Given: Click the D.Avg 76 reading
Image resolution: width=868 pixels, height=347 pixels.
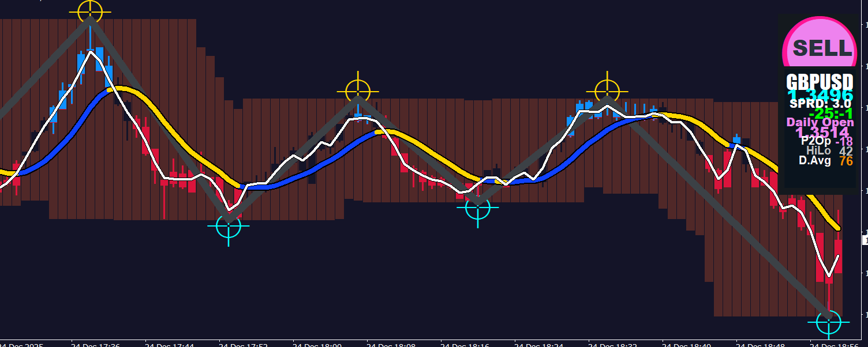Looking at the screenshot, I should (x=825, y=160).
